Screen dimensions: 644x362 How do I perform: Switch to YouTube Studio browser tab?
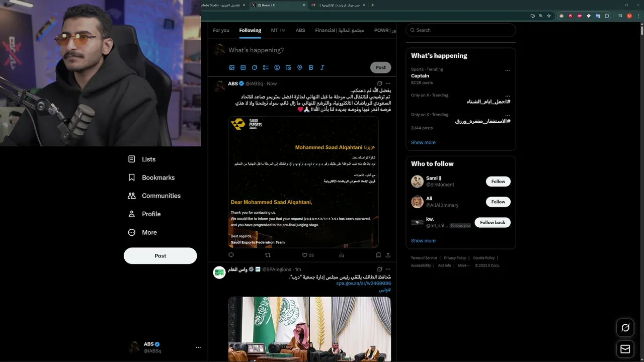223,5
